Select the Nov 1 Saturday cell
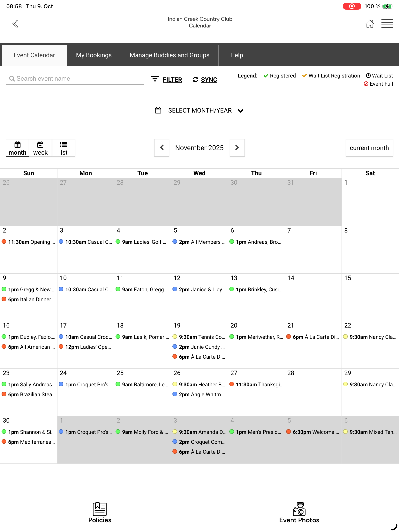This screenshot has height=532, width=399. 370,202
